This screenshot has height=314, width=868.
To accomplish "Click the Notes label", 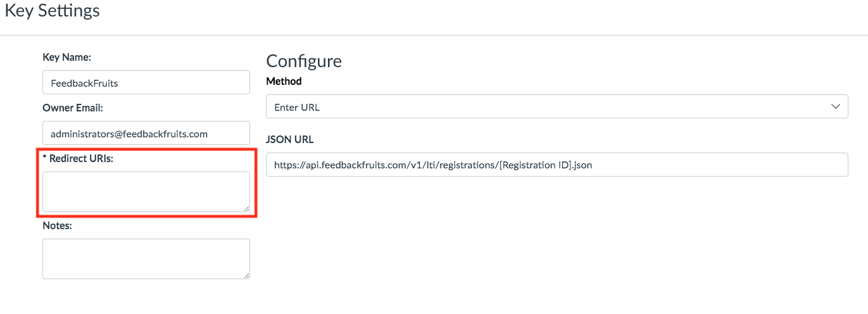I will click(57, 225).
